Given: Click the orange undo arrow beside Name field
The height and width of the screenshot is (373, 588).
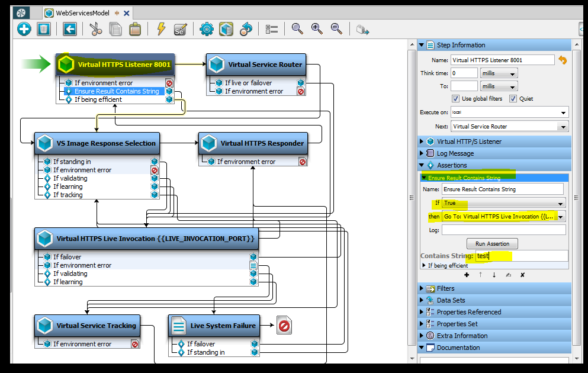Looking at the screenshot, I should pos(563,60).
